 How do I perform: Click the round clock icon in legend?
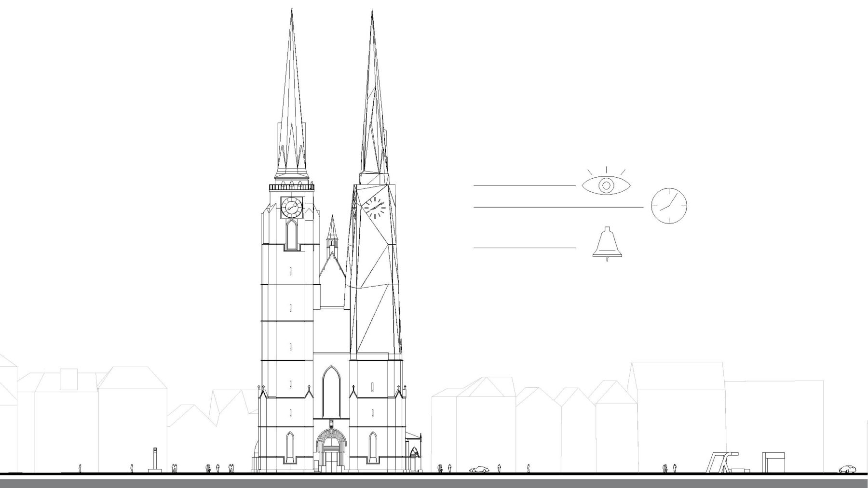669,206
